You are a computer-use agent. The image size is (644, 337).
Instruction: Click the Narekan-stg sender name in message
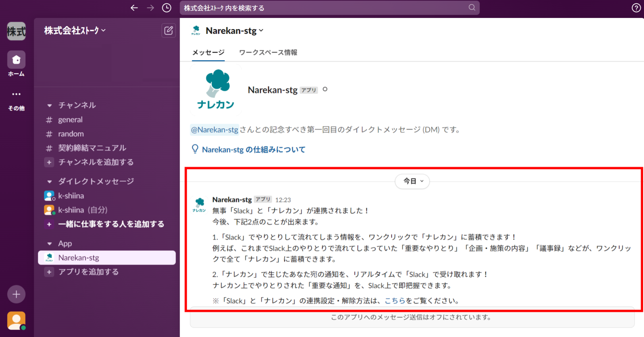pos(232,199)
